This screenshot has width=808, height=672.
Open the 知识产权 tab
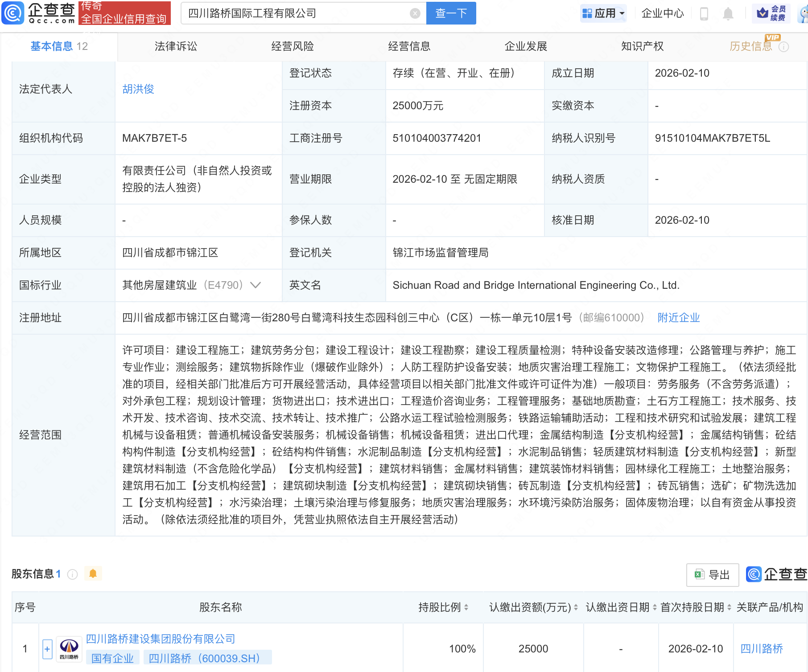coord(642,46)
